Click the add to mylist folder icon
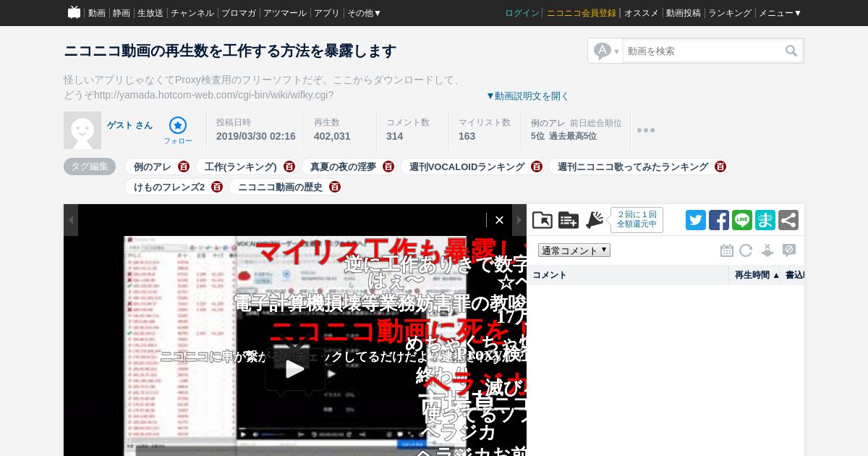The image size is (868, 456). [x=542, y=220]
